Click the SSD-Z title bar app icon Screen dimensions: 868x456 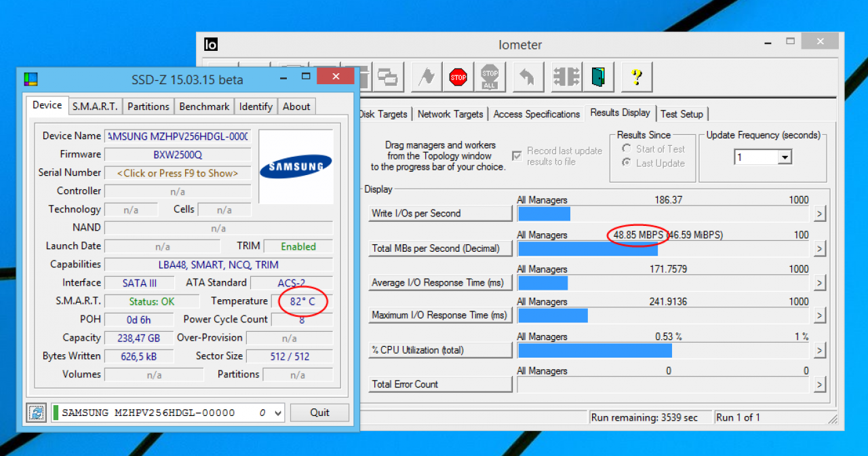click(31, 79)
